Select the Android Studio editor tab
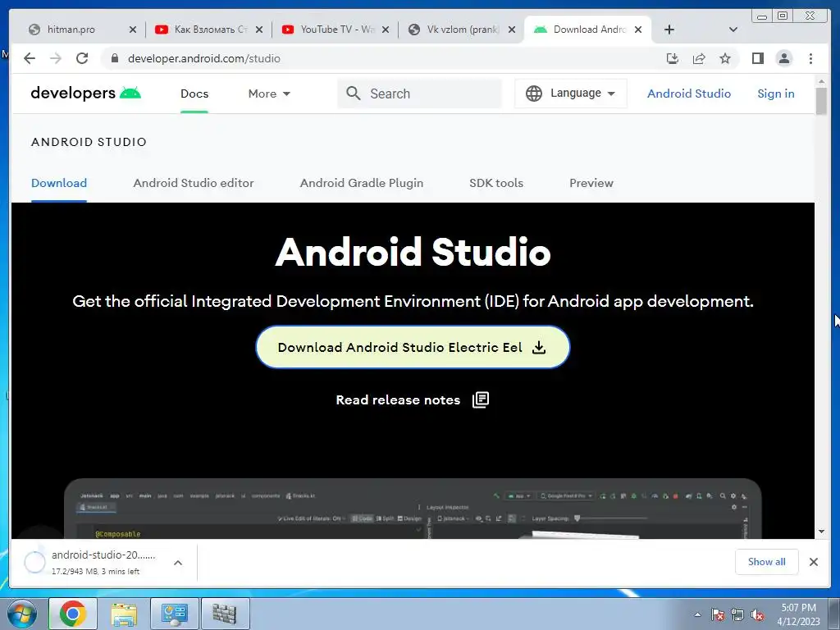Screen dimensions: 840x630 tap(194, 183)
